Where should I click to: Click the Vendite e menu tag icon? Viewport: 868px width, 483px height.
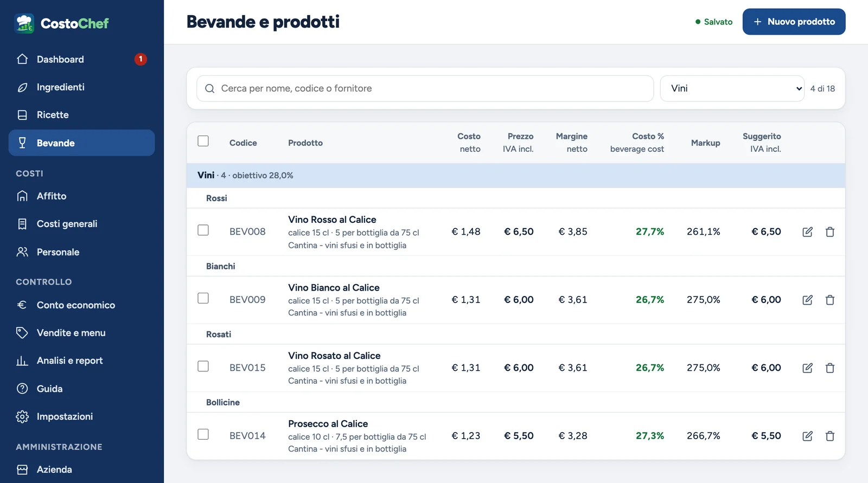tap(22, 333)
